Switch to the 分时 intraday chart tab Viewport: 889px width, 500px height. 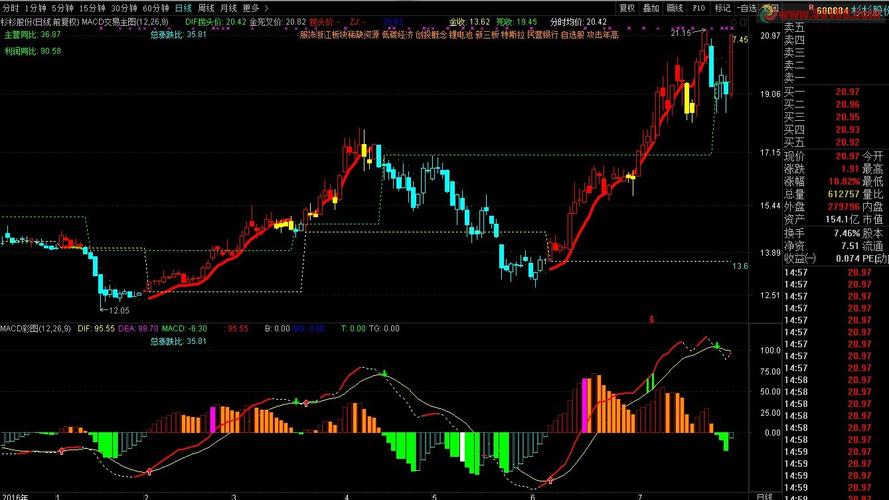coord(11,7)
